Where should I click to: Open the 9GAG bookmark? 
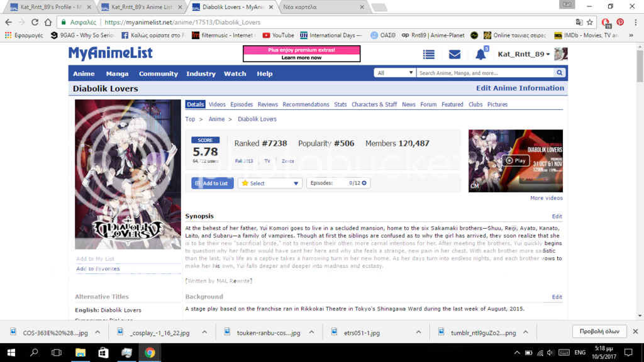coord(82,35)
